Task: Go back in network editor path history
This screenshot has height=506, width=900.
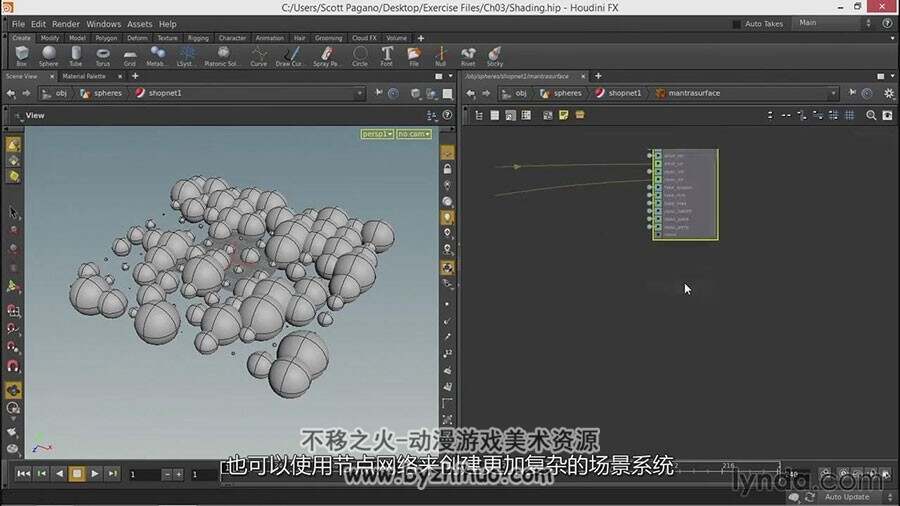Action: (471, 93)
